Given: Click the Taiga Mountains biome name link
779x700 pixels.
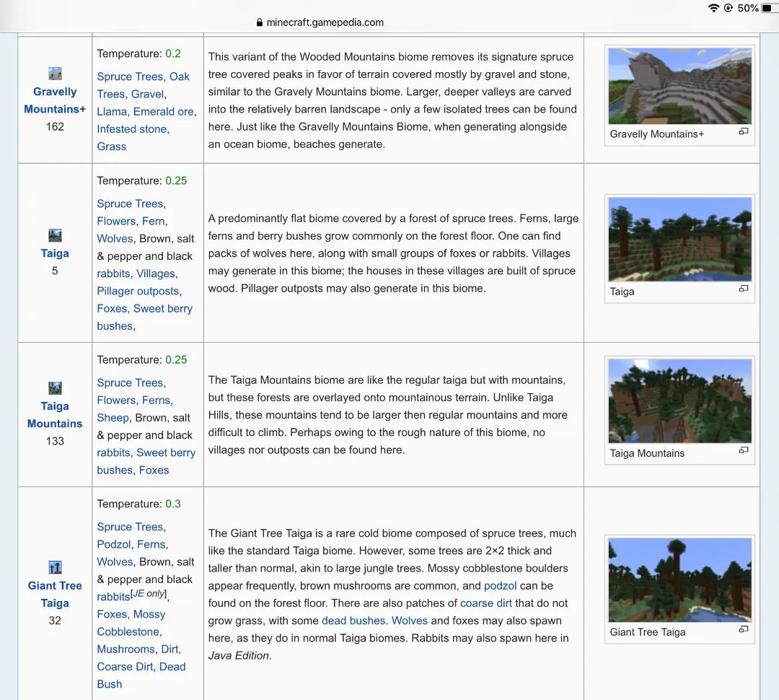Looking at the screenshot, I should click(55, 415).
